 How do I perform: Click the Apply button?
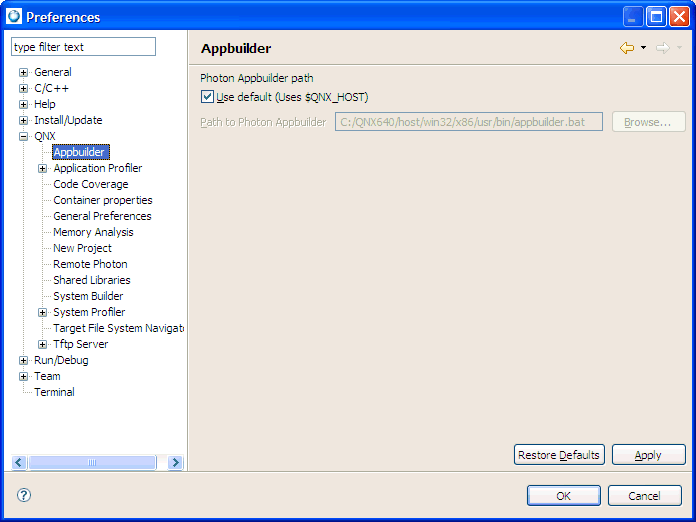[x=648, y=455]
